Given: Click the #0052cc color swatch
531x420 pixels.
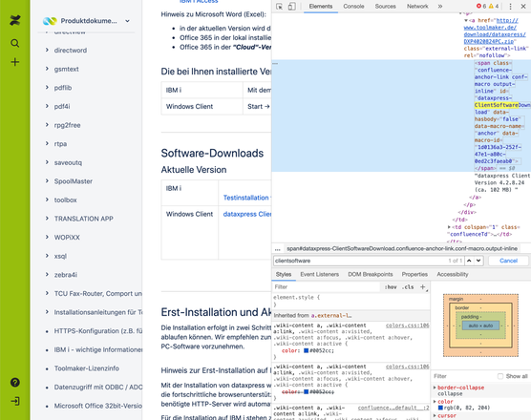Looking at the screenshot, I should 306,350.
